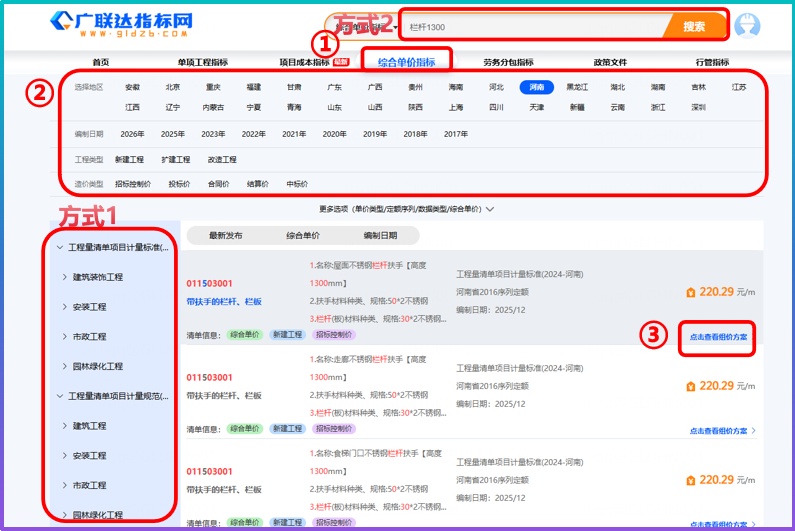Sort results by 编制日期
The width and height of the screenshot is (795, 531).
tap(380, 235)
